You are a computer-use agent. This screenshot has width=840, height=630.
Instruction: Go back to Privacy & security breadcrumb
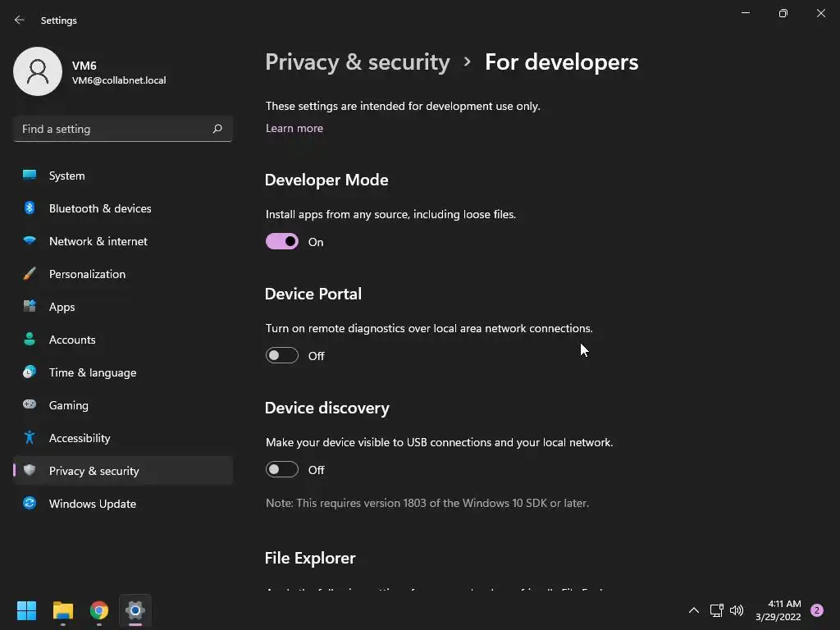tap(357, 62)
